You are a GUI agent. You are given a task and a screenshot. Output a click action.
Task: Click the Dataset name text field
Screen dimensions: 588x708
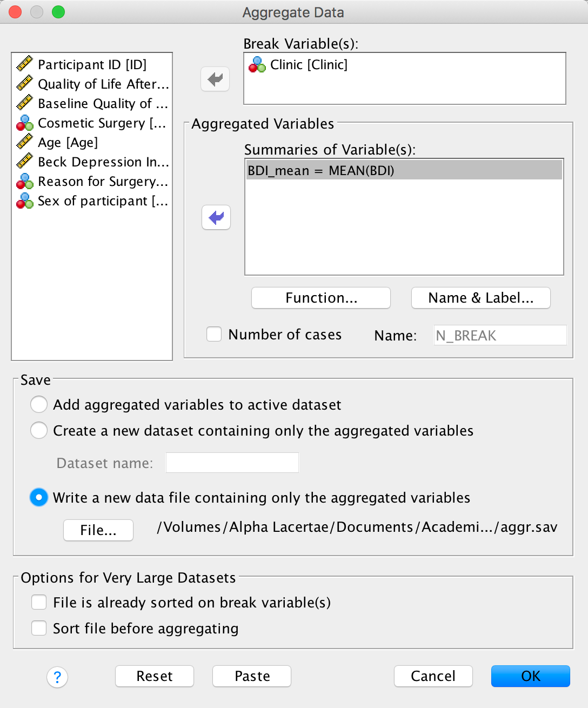point(232,463)
